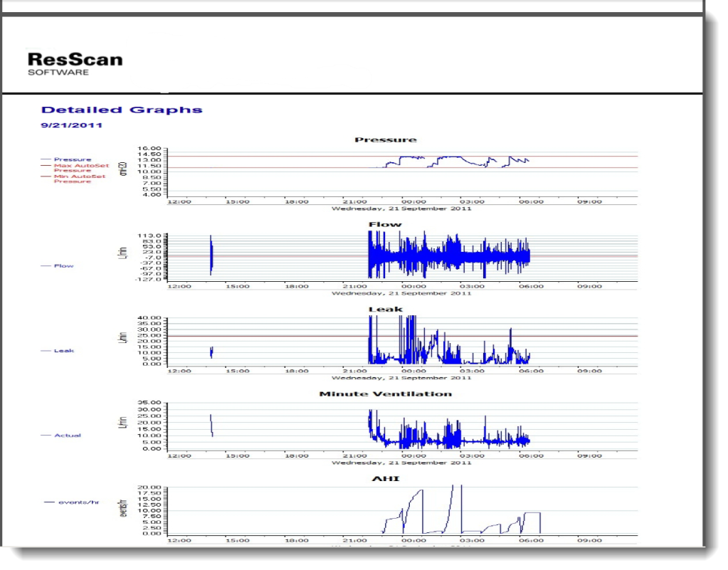Select the Actual legend entry
The width and height of the screenshot is (728, 570).
(67, 435)
